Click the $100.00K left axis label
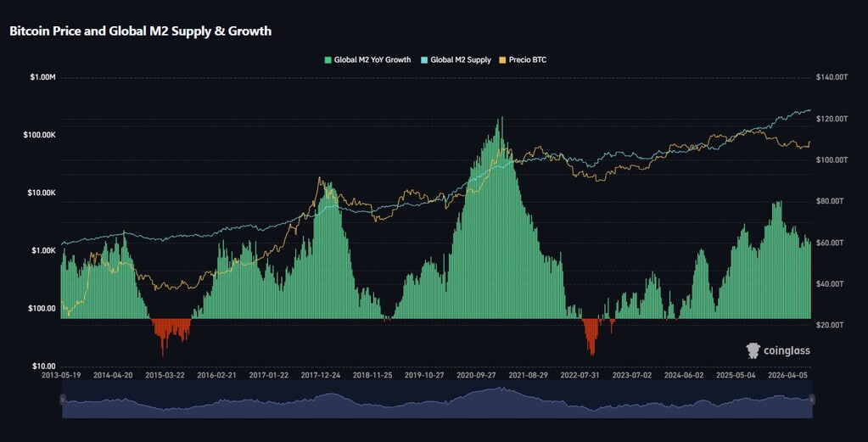The width and height of the screenshot is (868, 442). tap(39, 136)
